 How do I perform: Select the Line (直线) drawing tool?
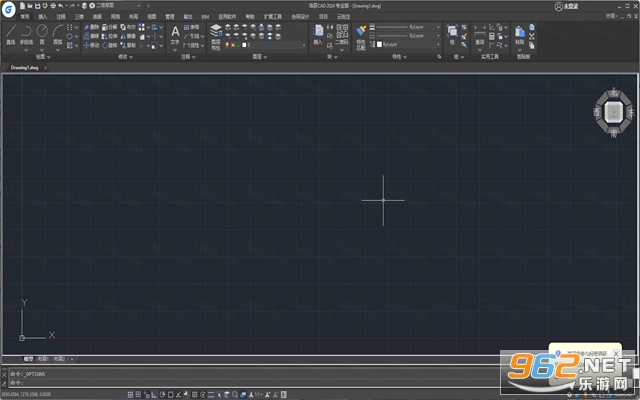[11, 34]
